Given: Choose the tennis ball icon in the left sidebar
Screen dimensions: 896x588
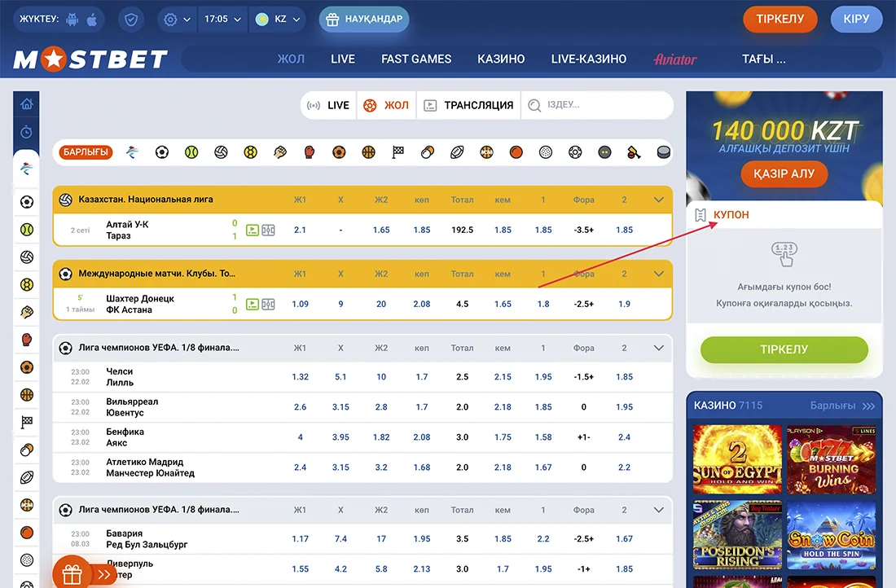Looking at the screenshot, I should point(26,229).
